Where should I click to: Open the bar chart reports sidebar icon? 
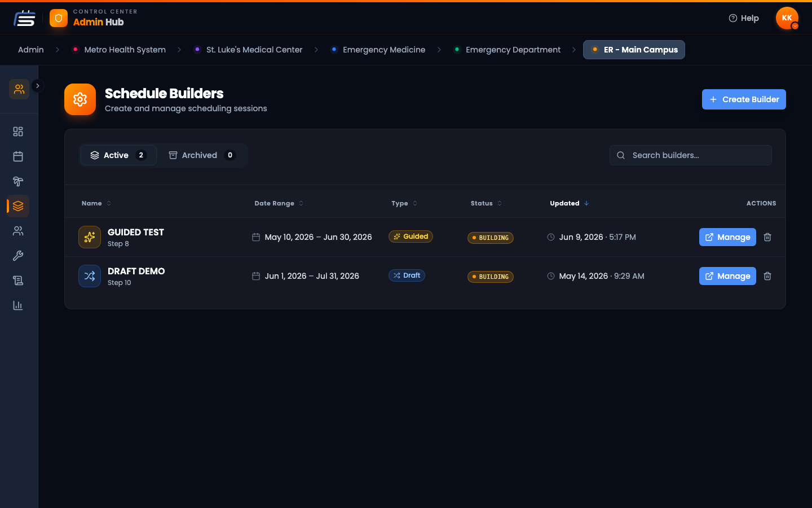(x=18, y=305)
